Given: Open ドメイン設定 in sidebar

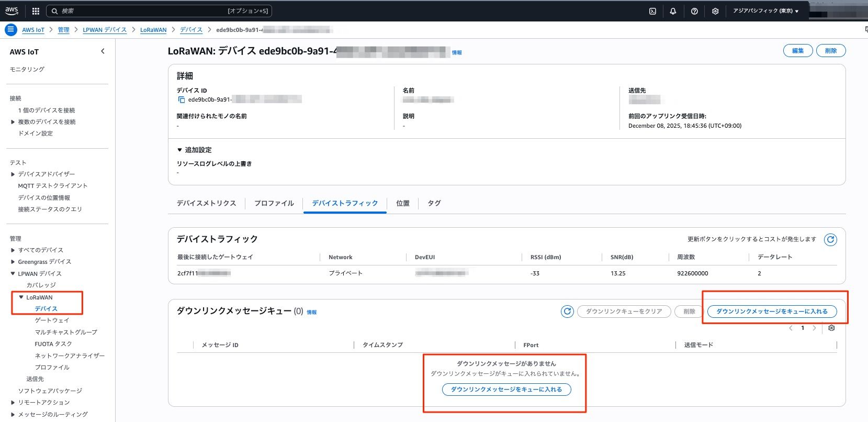Looking at the screenshot, I should click(36, 134).
